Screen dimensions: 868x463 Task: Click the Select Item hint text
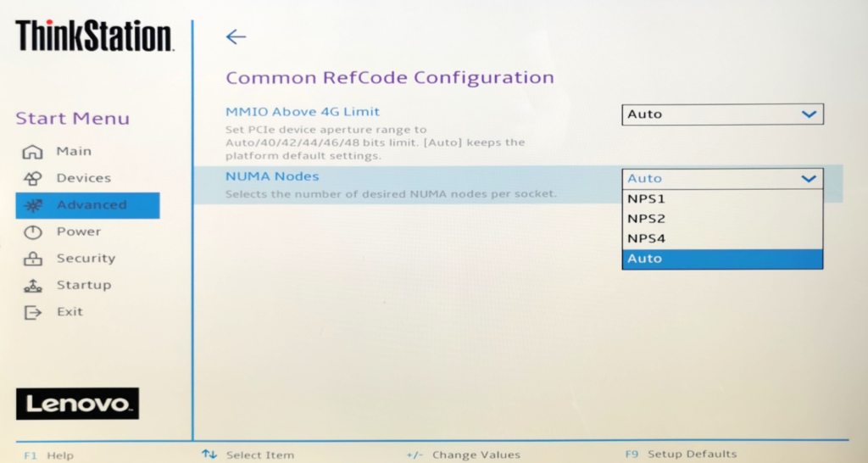[259, 455]
